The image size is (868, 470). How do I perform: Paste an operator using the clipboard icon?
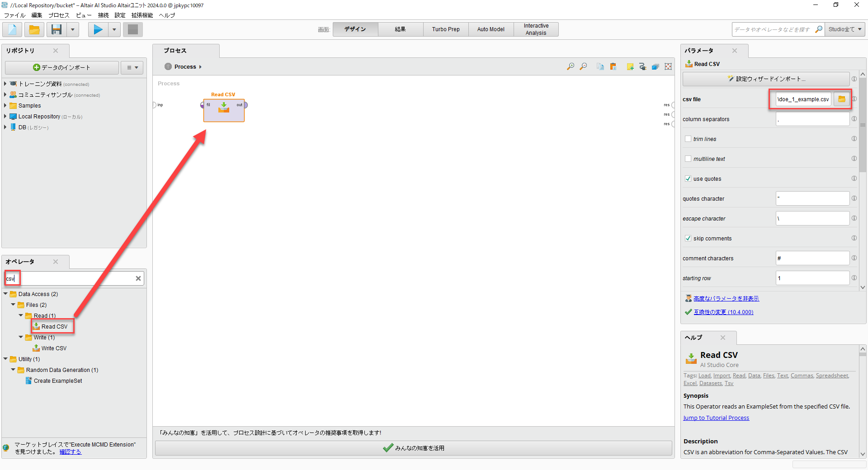pyautogui.click(x=613, y=66)
